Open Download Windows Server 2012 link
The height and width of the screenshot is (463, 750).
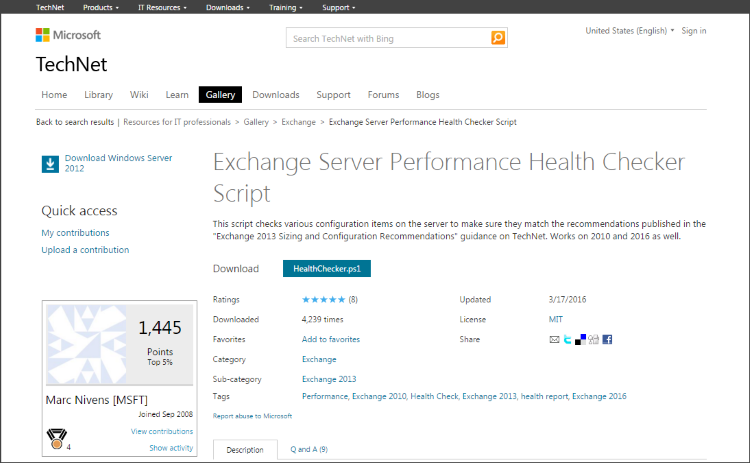pyautogui.click(x=118, y=163)
